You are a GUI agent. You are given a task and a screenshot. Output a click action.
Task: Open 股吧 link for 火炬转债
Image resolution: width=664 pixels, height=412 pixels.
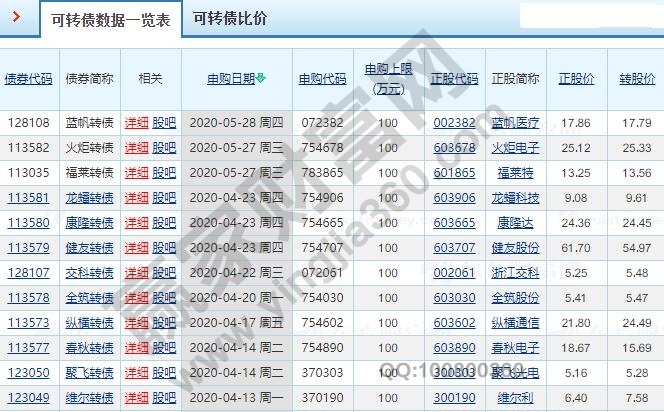(164, 148)
